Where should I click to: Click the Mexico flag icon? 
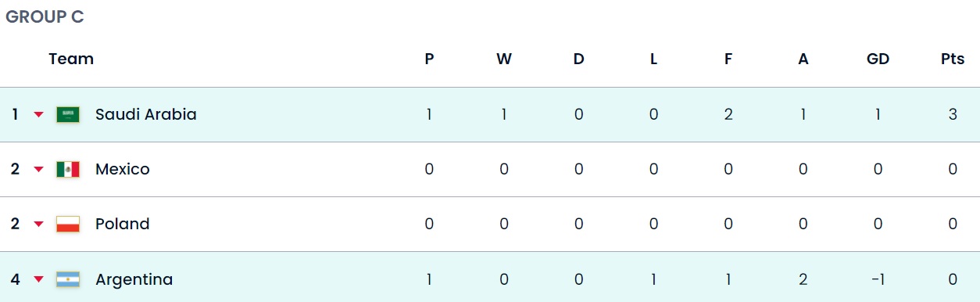click(x=68, y=170)
